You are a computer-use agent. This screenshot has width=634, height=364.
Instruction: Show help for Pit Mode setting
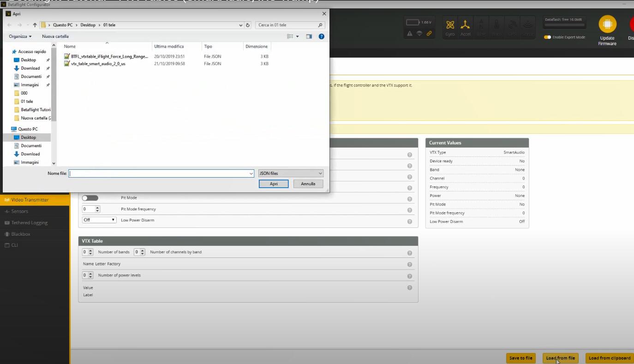click(x=409, y=199)
